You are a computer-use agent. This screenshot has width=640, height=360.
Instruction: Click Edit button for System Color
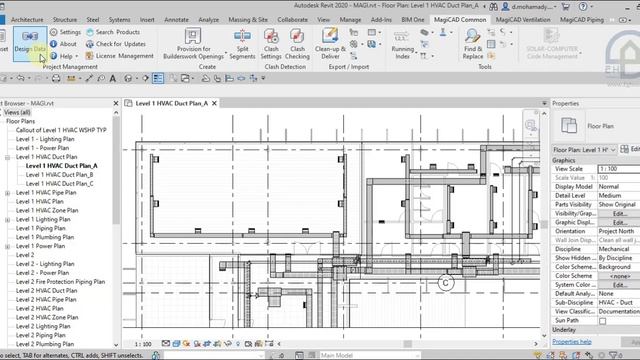click(x=620, y=285)
